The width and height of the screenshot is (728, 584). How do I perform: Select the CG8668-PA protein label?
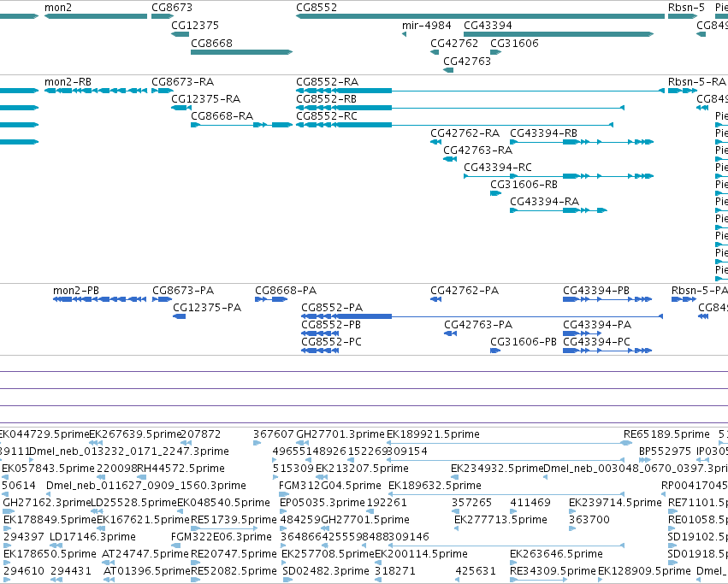pyautogui.click(x=286, y=291)
